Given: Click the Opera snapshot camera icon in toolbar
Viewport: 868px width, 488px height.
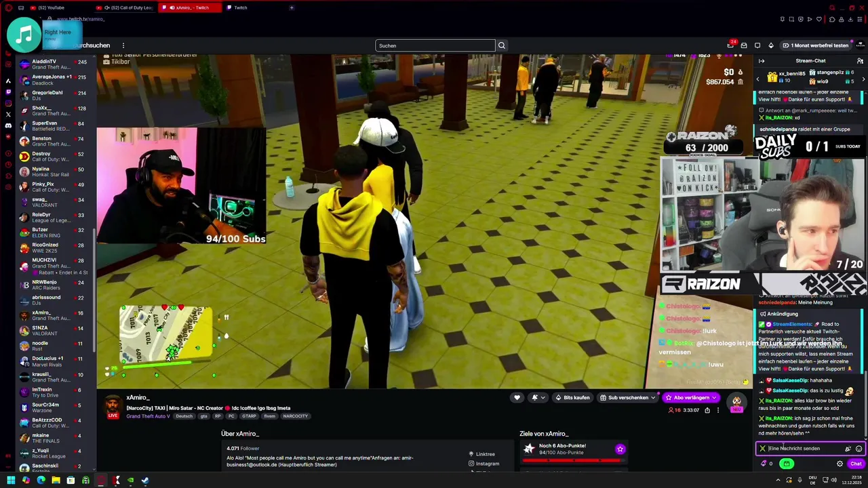Looking at the screenshot, I should pyautogui.click(x=791, y=19).
